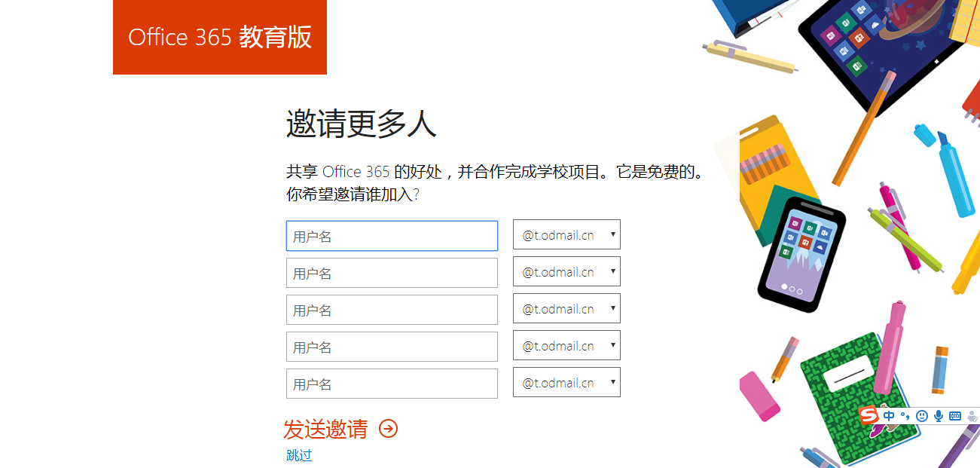Start voice input via the microphone icon
This screenshot has width=980, height=468.
pos(939,415)
